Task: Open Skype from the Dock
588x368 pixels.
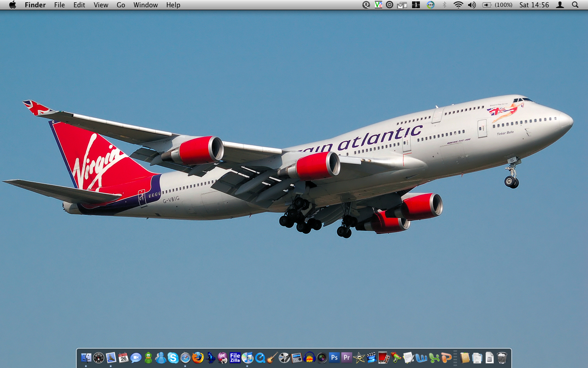Action: click(x=173, y=357)
